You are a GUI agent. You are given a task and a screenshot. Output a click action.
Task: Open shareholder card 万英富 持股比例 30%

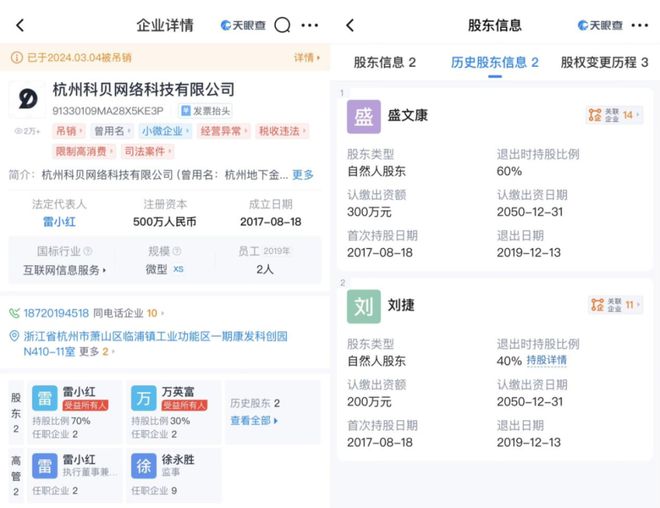[x=173, y=412]
